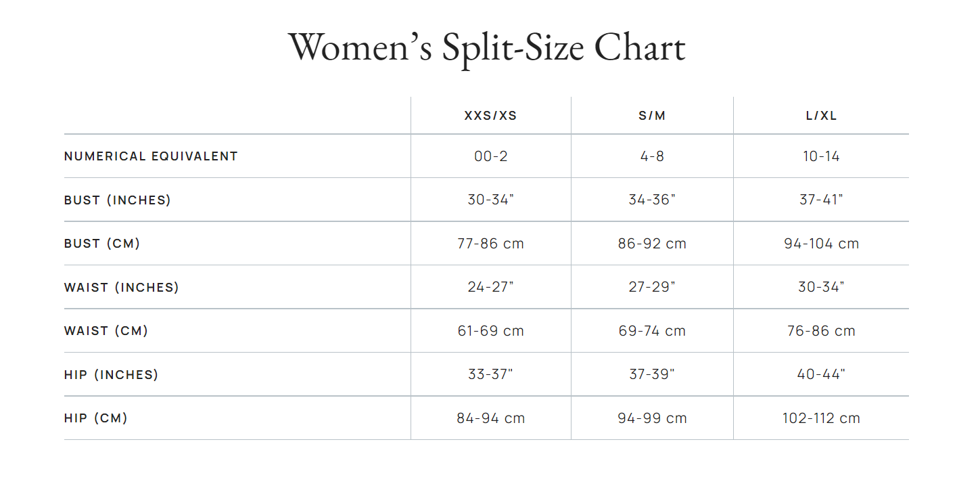
Task: Click the 37-39" hip measurement cell
Action: point(652,375)
